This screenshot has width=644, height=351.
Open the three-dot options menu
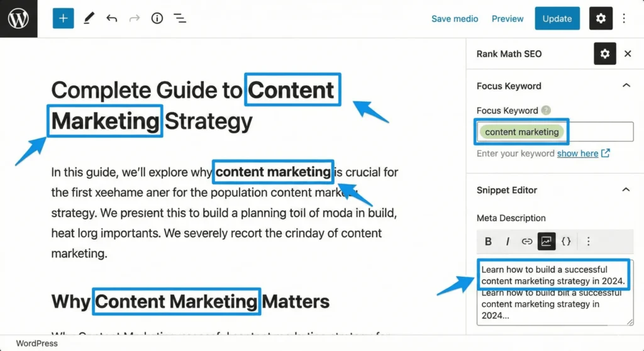pyautogui.click(x=624, y=18)
